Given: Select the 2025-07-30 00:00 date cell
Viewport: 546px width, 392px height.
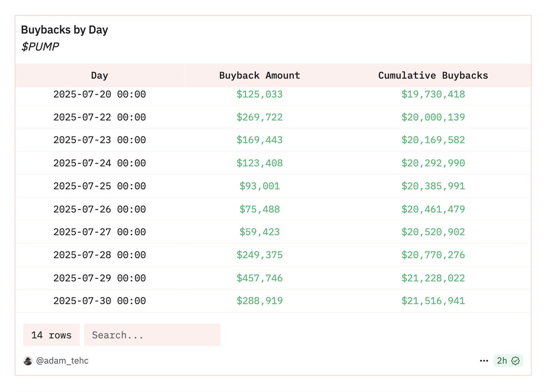Looking at the screenshot, I should click(99, 301).
